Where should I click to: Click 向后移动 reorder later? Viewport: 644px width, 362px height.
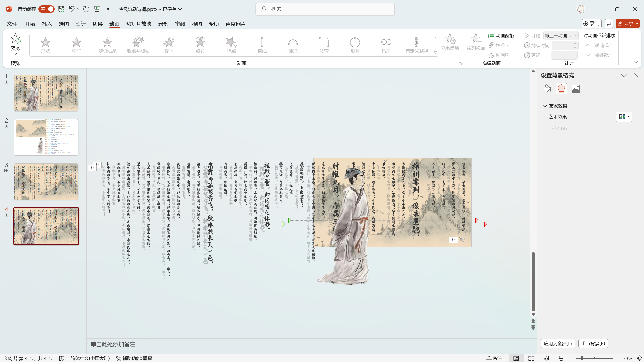(598, 55)
